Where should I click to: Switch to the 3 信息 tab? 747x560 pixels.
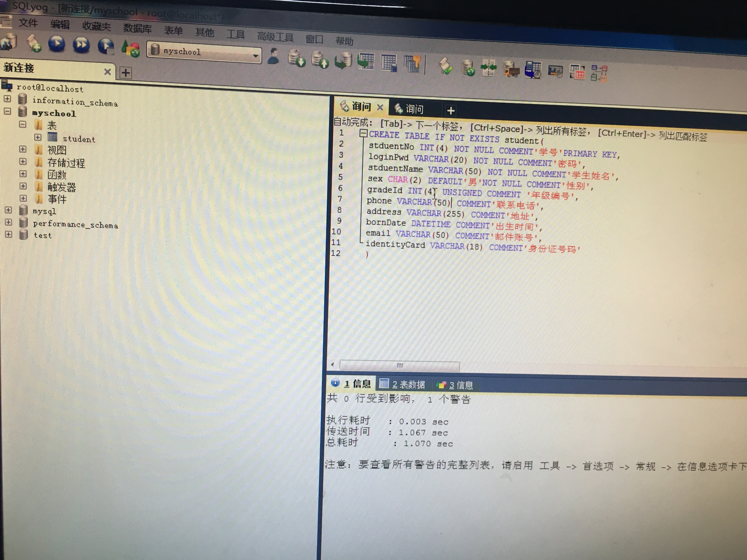[x=454, y=385]
